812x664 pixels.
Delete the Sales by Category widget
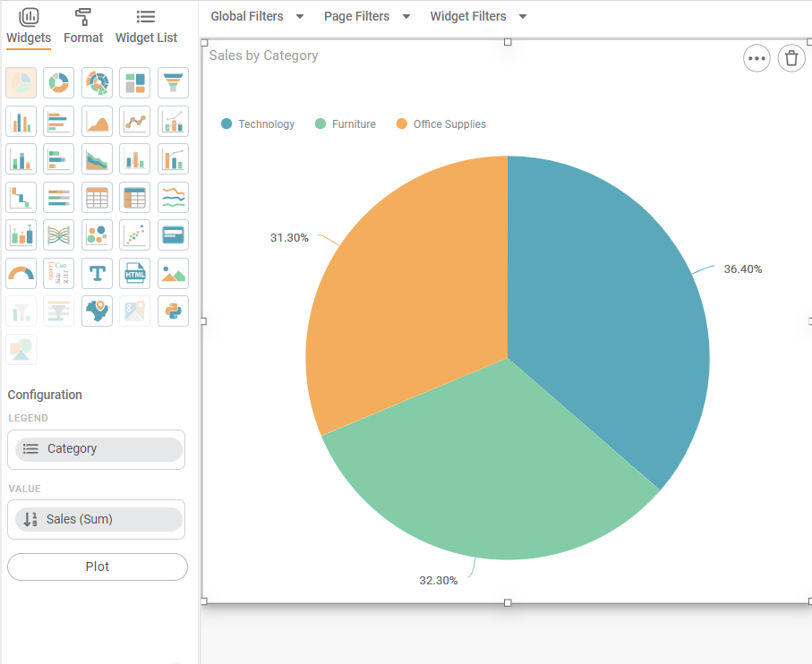[x=791, y=59]
